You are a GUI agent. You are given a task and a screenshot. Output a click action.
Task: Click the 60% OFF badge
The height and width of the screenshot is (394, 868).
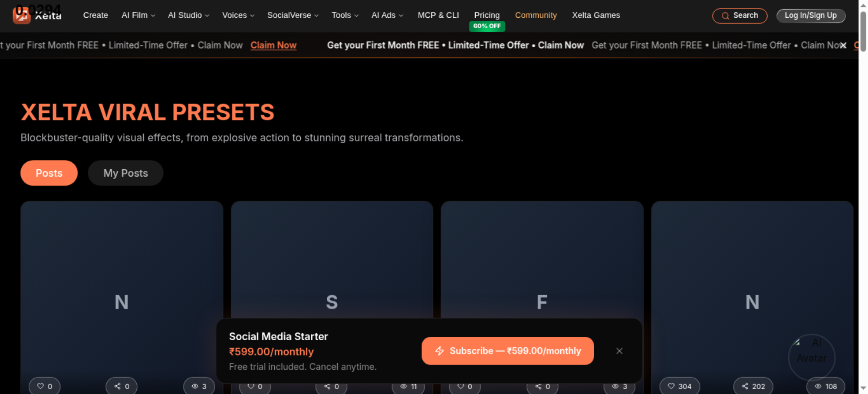[x=487, y=26]
